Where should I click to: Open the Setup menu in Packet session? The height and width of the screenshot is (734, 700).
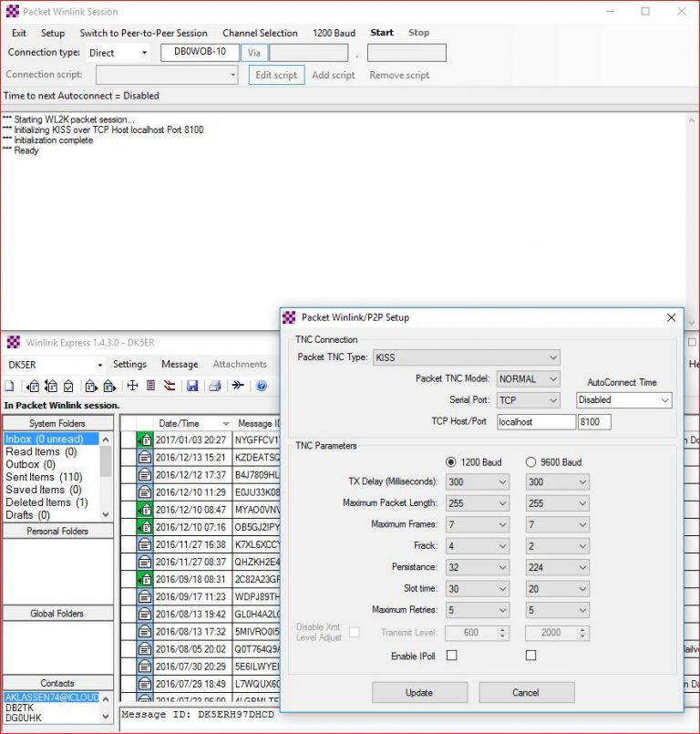coord(53,33)
